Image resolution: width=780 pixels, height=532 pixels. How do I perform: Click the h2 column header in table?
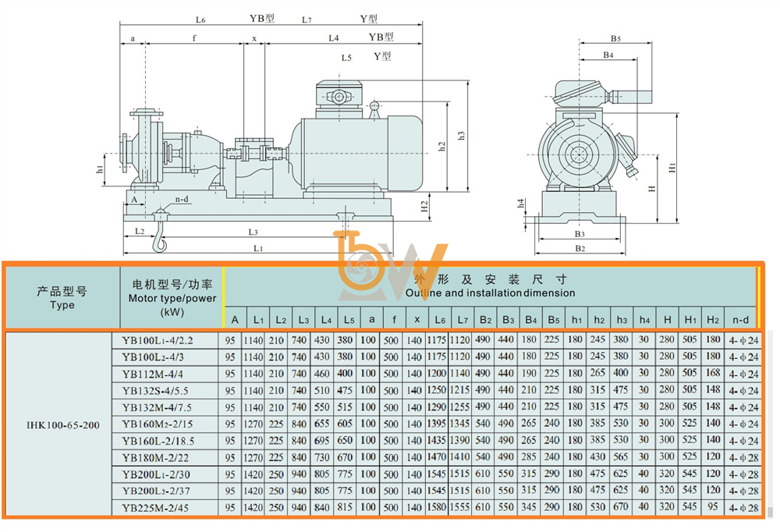point(599,320)
